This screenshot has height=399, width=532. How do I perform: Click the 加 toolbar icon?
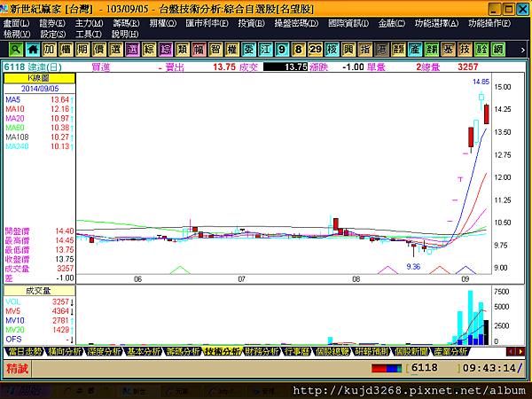[x=49, y=50]
